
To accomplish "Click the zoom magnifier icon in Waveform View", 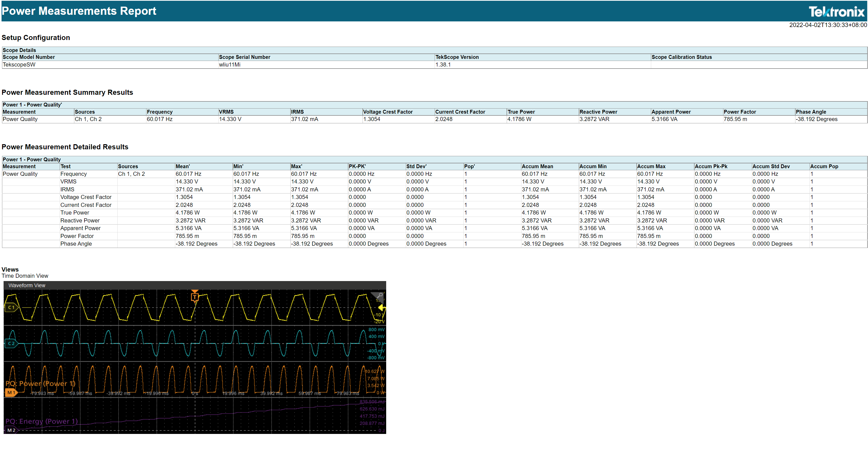I will point(379,296).
